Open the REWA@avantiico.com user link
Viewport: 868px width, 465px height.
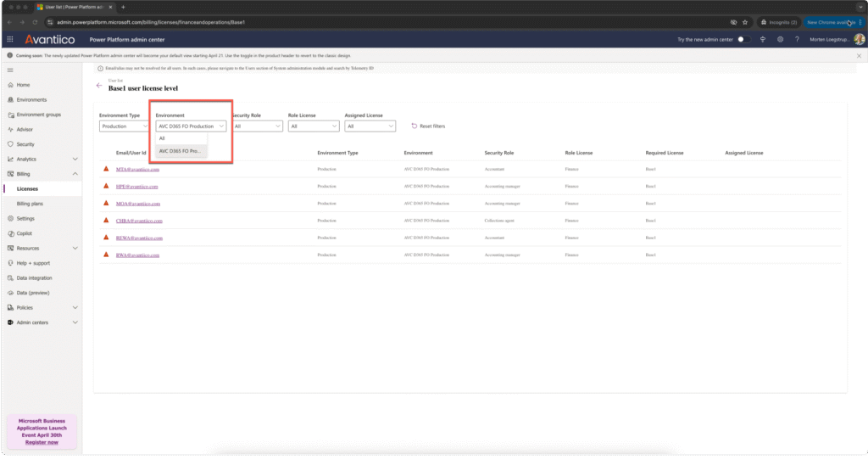(x=139, y=238)
